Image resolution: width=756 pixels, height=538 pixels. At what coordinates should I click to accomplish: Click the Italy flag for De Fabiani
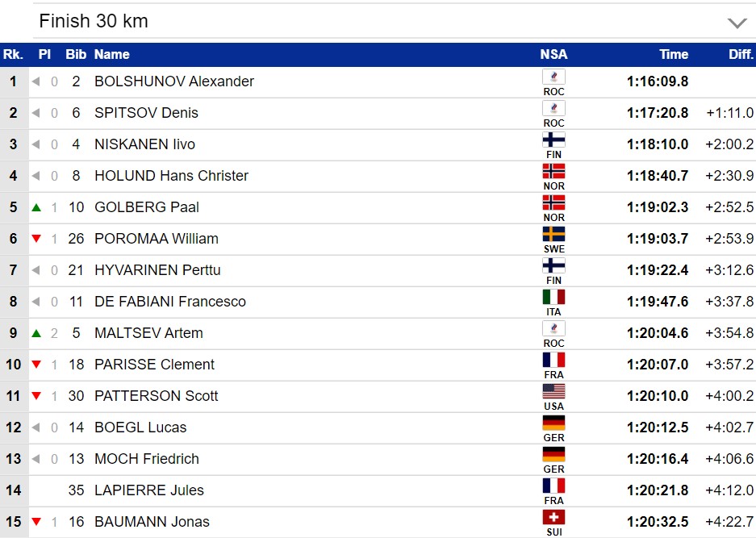click(x=553, y=298)
